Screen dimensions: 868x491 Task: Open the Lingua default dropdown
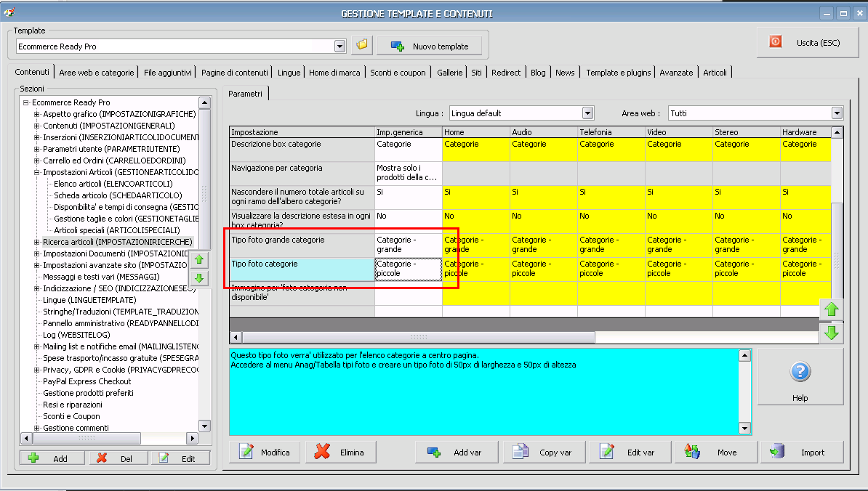pyautogui.click(x=587, y=113)
